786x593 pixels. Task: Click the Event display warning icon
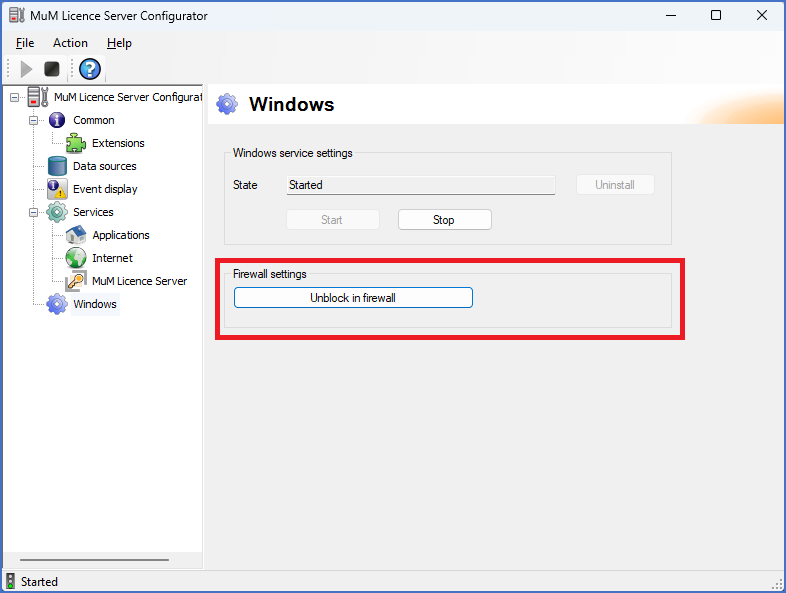point(57,189)
